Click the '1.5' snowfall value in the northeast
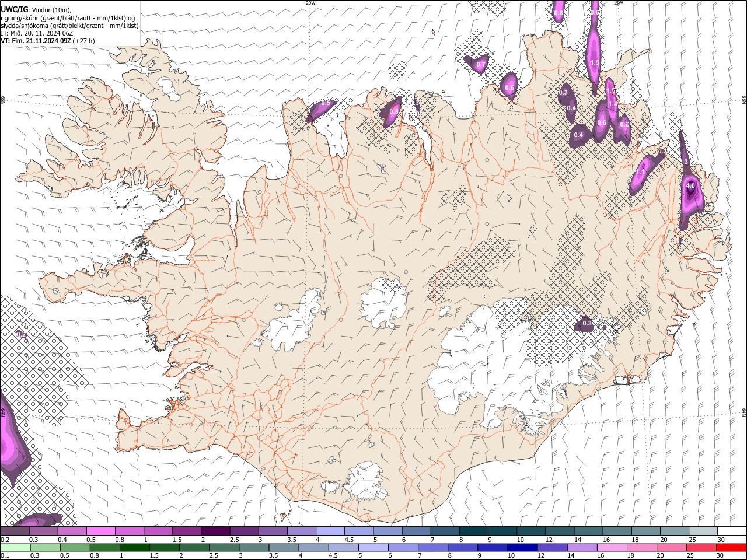The width and height of the screenshot is (747, 560). tap(595, 62)
